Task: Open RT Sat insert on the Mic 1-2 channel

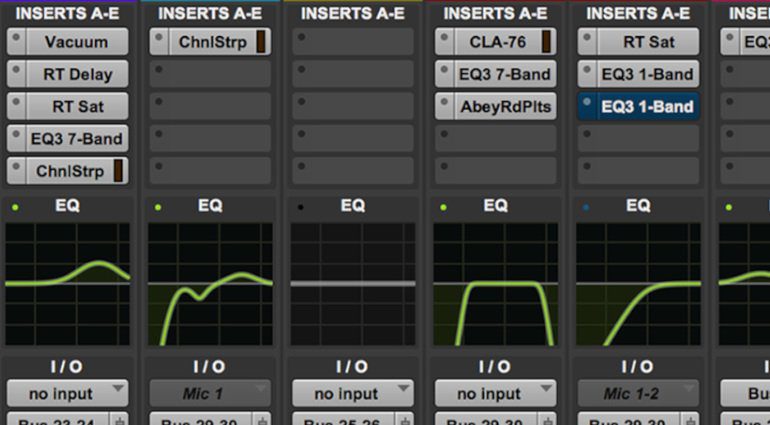Action: (x=648, y=42)
